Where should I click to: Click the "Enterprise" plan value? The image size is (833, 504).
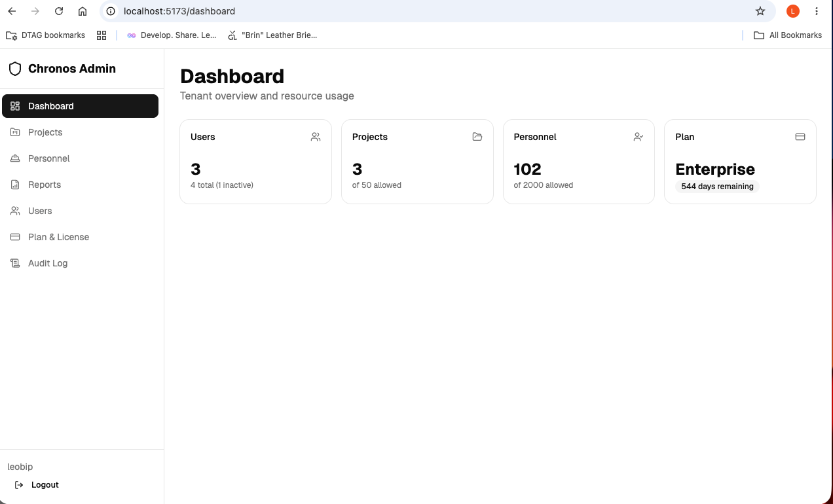pyautogui.click(x=715, y=170)
